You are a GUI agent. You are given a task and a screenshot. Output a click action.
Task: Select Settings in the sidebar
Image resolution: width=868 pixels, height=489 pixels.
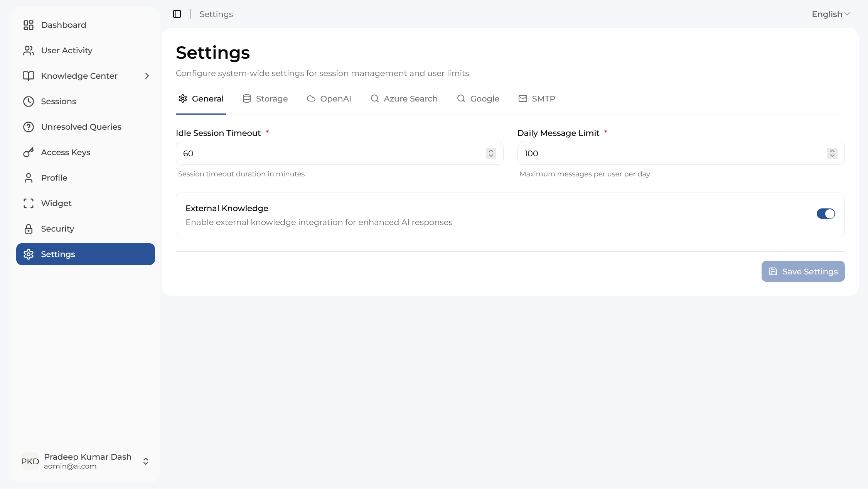[x=86, y=254]
